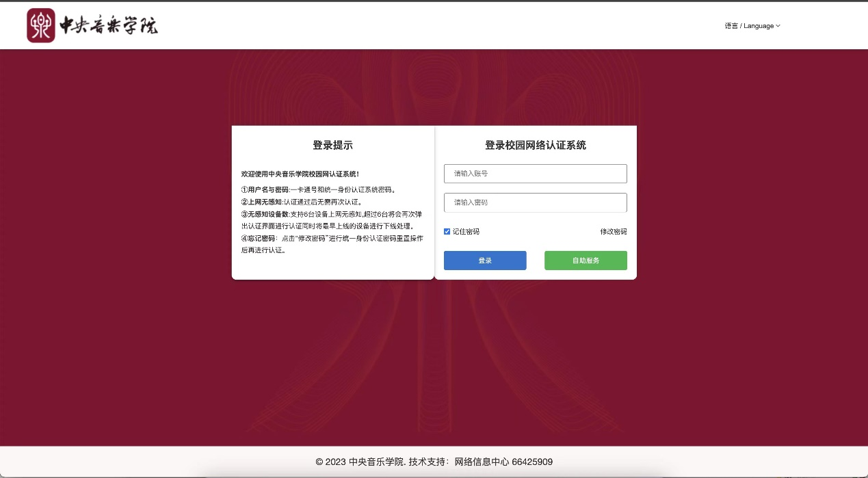The height and width of the screenshot is (478, 868).
Task: Click the 登录校园网络认证系统 heading
Action: 535,145
